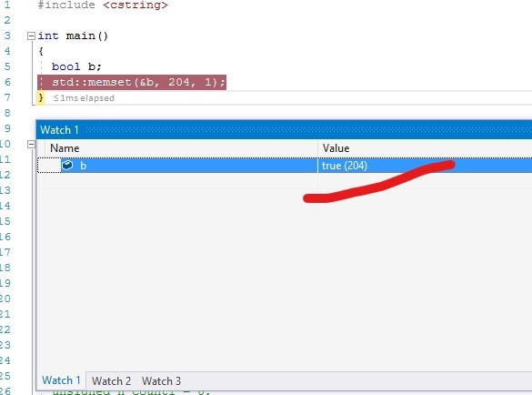Screen dimensions: 532x395
Task: Click the empty watch row to add item
Action: click(285, 181)
